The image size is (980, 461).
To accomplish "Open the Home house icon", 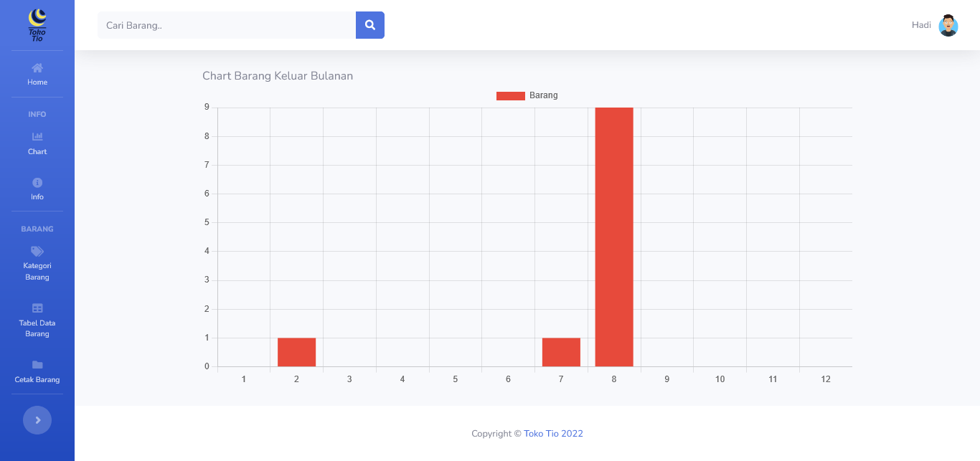I will point(37,68).
